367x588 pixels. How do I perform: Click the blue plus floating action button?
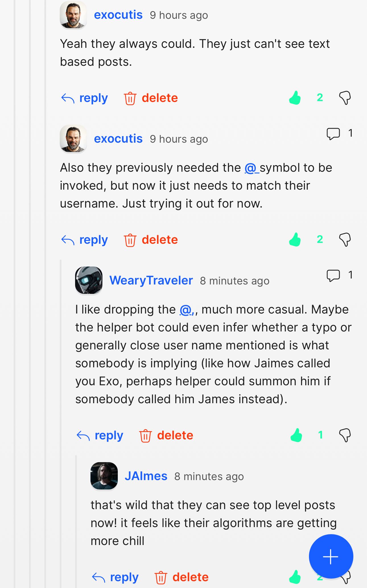click(x=331, y=556)
